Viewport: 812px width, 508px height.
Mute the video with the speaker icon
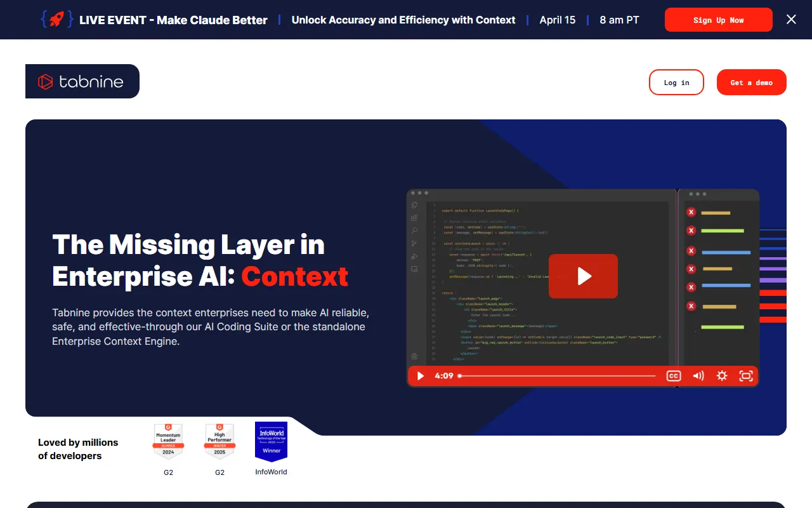(698, 376)
